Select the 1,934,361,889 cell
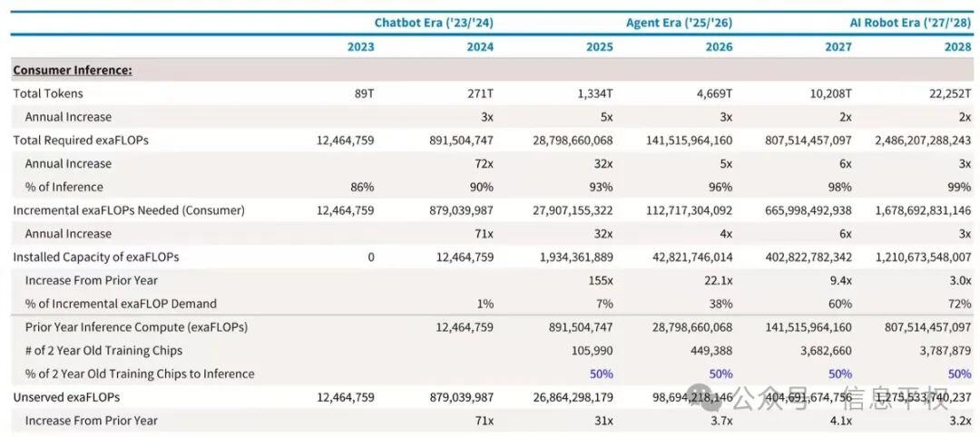 (574, 257)
